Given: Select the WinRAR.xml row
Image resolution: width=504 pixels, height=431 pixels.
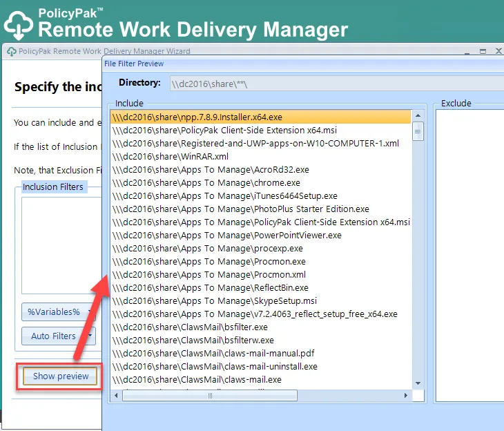Looking at the screenshot, I should point(261,157).
